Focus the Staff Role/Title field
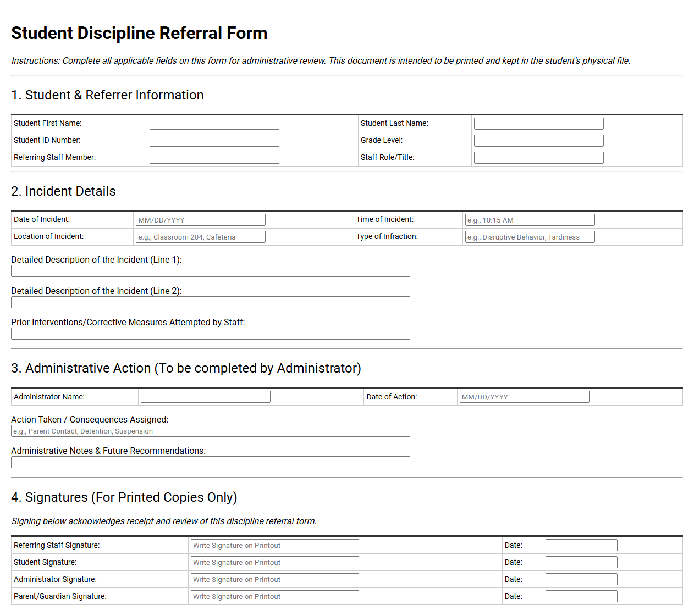 [539, 158]
